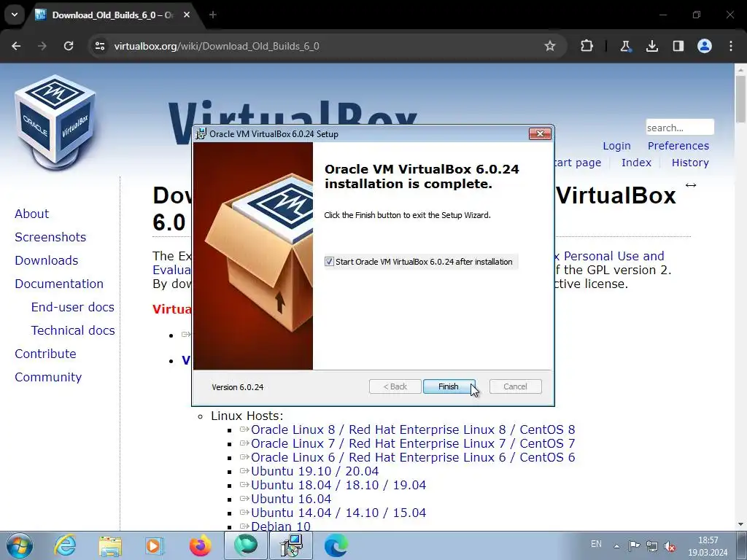Click the address bar URL
The height and width of the screenshot is (560, 747).
click(x=217, y=46)
